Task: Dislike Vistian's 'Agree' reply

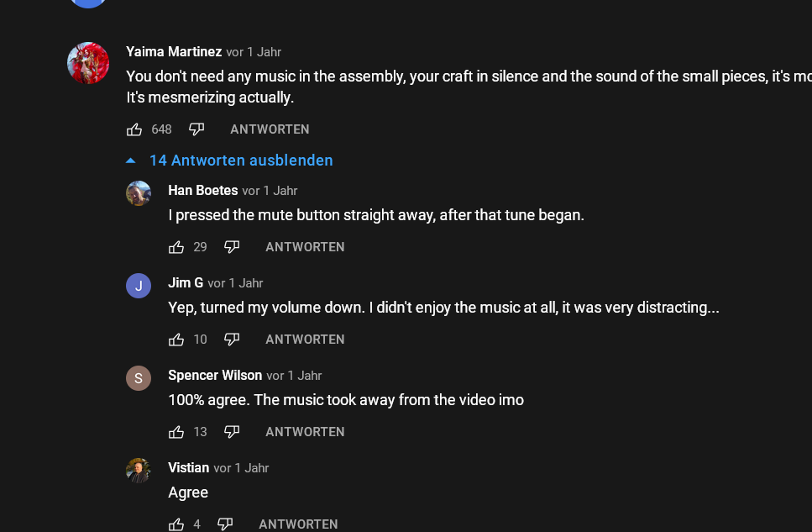Action: [x=225, y=524]
